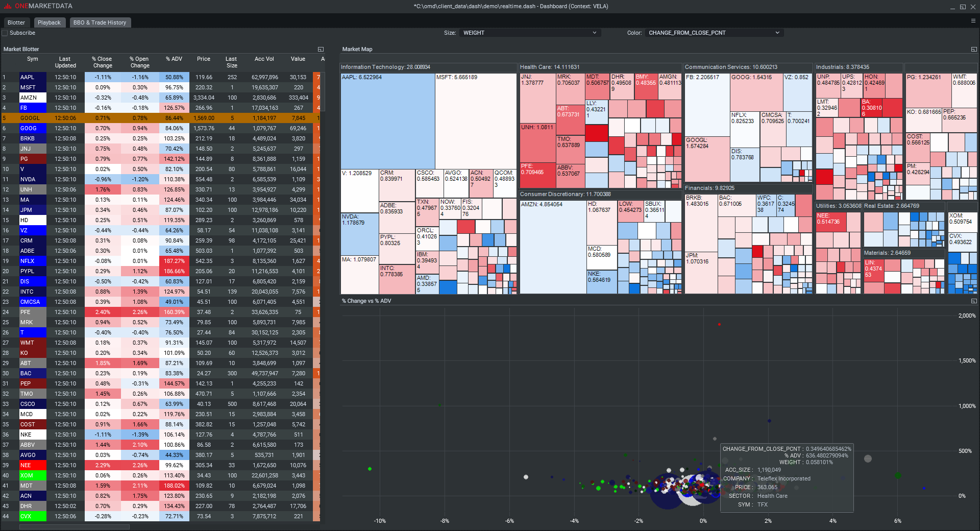Click PFE % ADV value 160.39%
The image size is (980, 531).
click(174, 312)
